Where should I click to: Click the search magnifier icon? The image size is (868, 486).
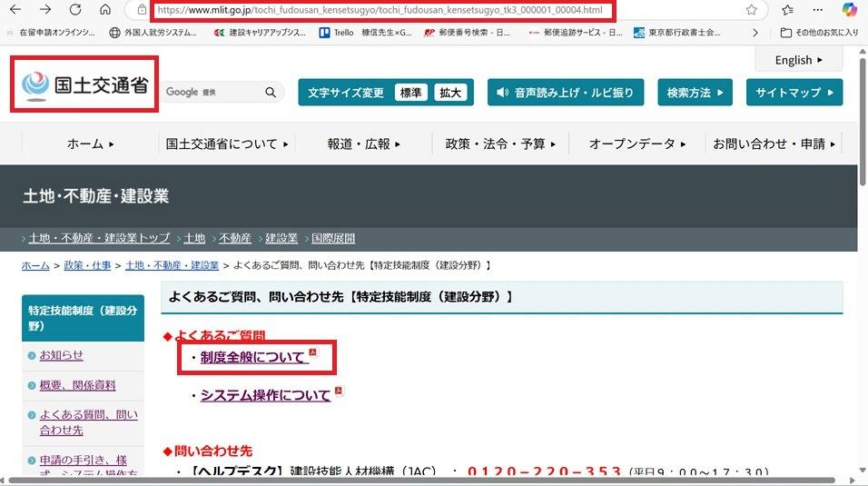click(x=271, y=92)
